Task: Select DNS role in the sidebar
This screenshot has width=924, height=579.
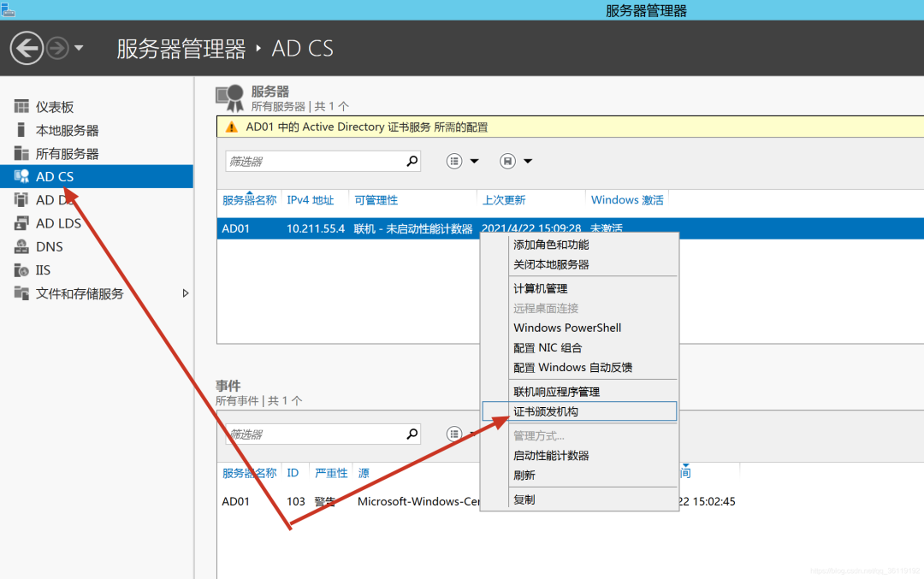Action: (x=49, y=246)
